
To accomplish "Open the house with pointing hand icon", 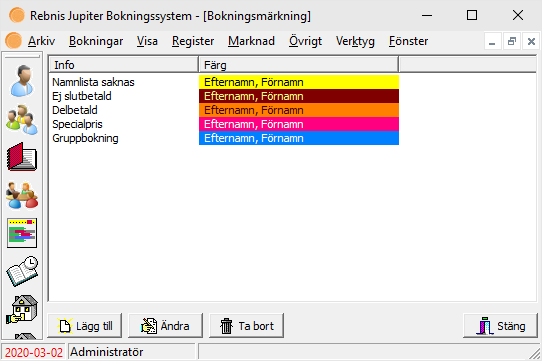I will point(22,309).
